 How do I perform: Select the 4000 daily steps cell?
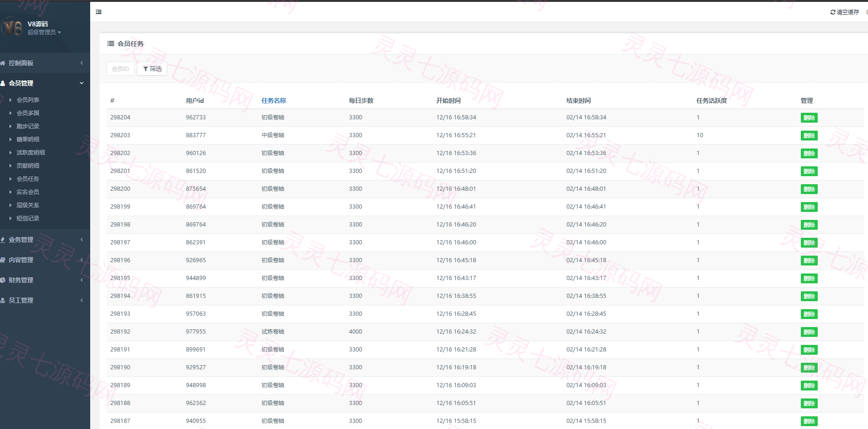click(x=356, y=332)
